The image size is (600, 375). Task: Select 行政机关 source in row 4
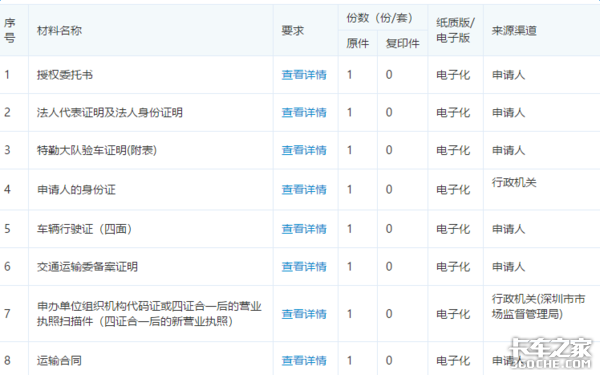point(514,183)
